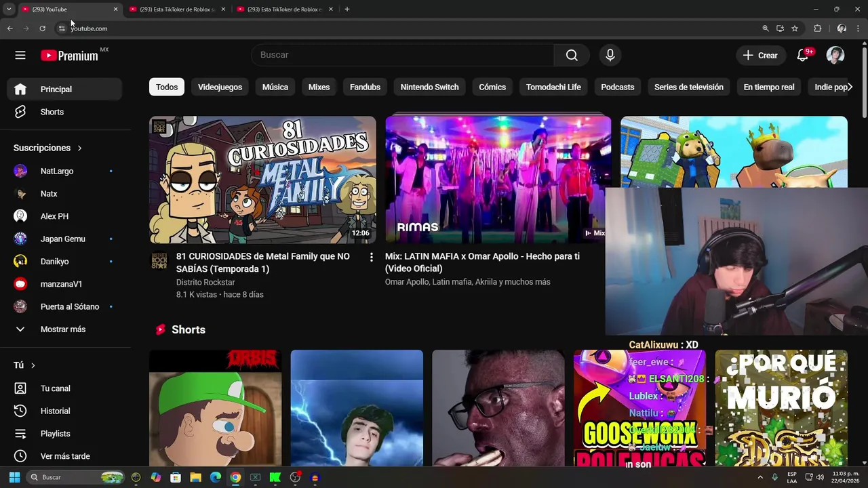Open video options for 81 CURIOSIDADES
The height and width of the screenshot is (488, 868).
pyautogui.click(x=371, y=257)
